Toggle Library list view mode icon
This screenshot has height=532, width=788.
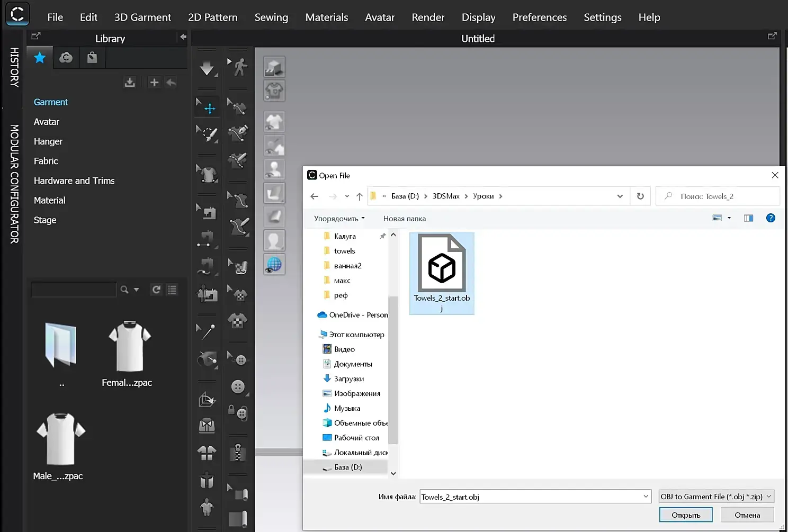[172, 290]
